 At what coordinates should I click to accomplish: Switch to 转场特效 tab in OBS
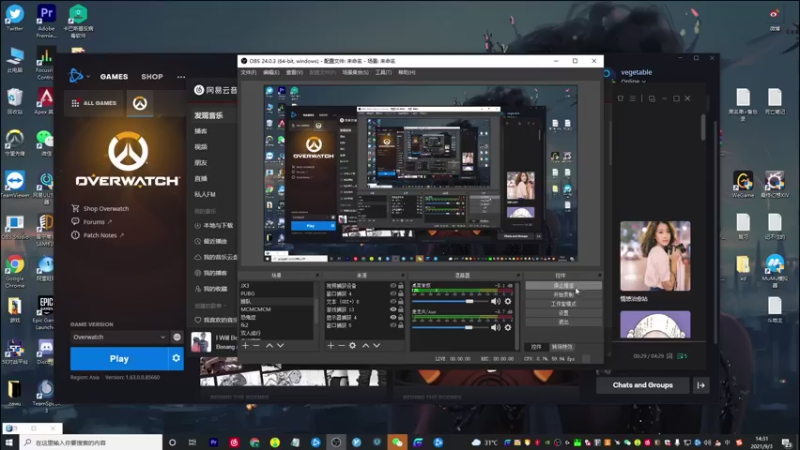[x=562, y=347]
